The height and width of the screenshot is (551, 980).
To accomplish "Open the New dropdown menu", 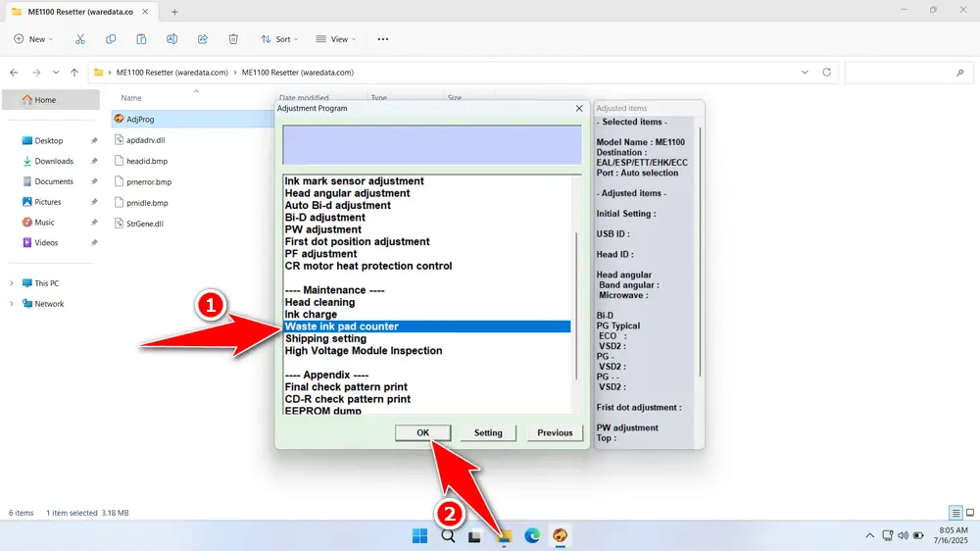I will 33,39.
